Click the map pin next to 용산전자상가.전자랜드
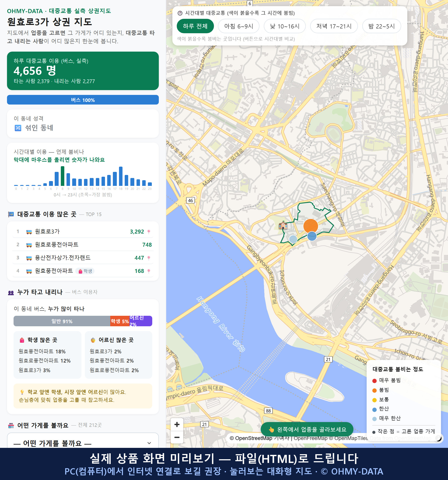The height and width of the screenshot is (480, 448). coord(149,258)
